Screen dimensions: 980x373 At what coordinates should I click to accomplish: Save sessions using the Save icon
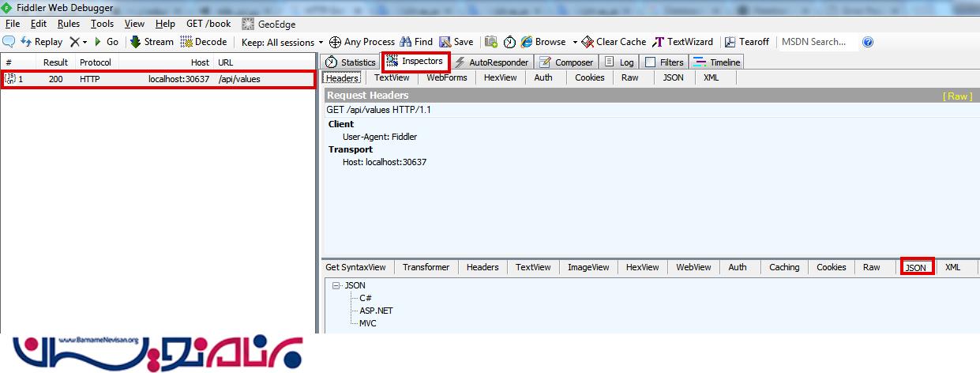coord(456,42)
